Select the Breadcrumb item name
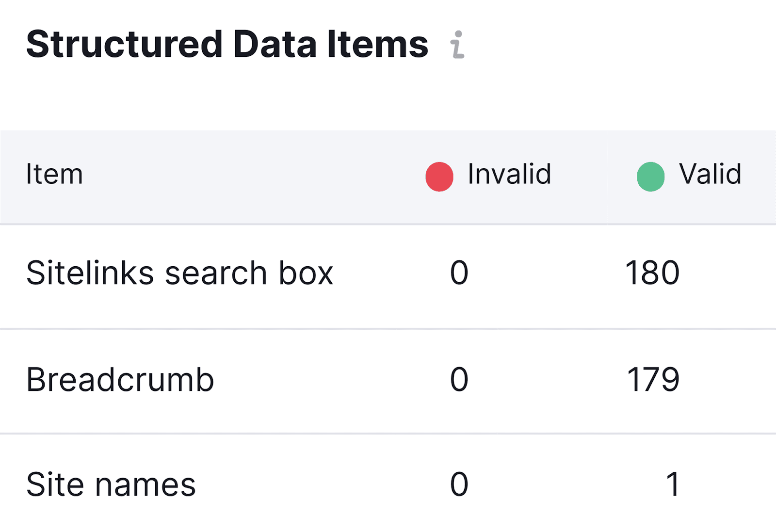The height and width of the screenshot is (532, 776). coord(120,380)
